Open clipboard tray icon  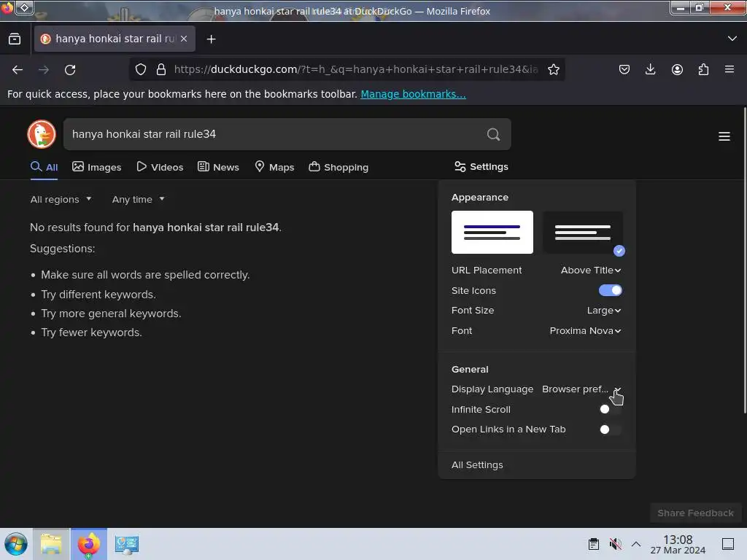[593, 544]
